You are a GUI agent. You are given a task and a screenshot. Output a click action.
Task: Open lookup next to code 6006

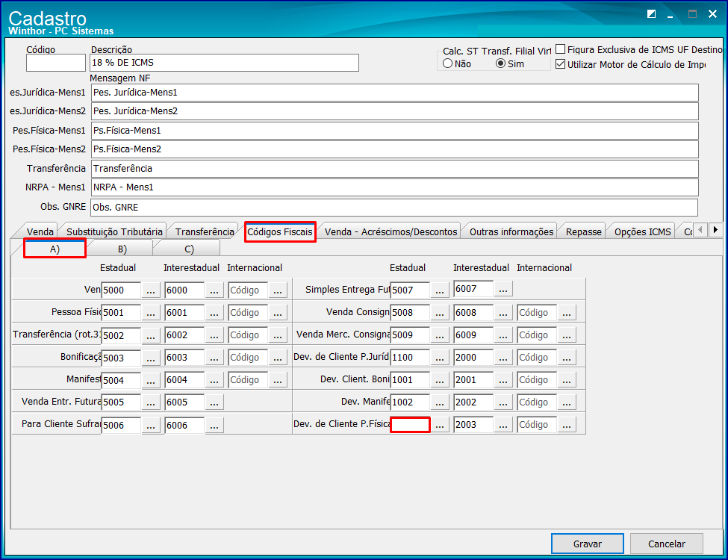point(214,425)
